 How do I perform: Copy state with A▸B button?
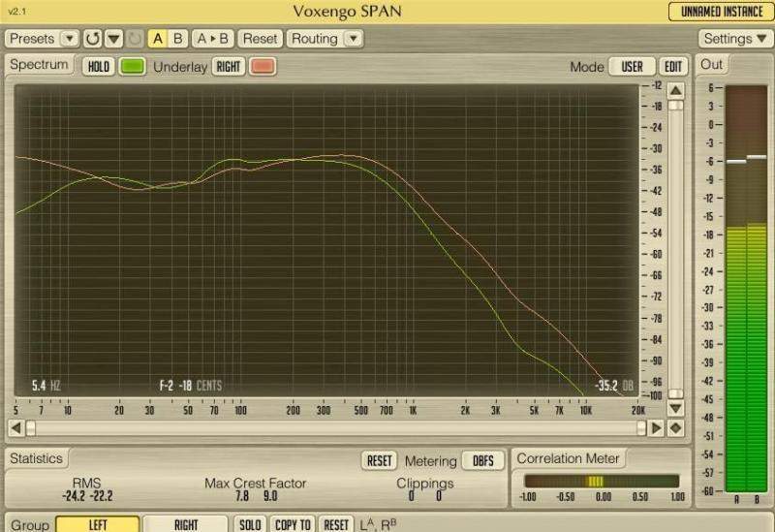click(213, 39)
